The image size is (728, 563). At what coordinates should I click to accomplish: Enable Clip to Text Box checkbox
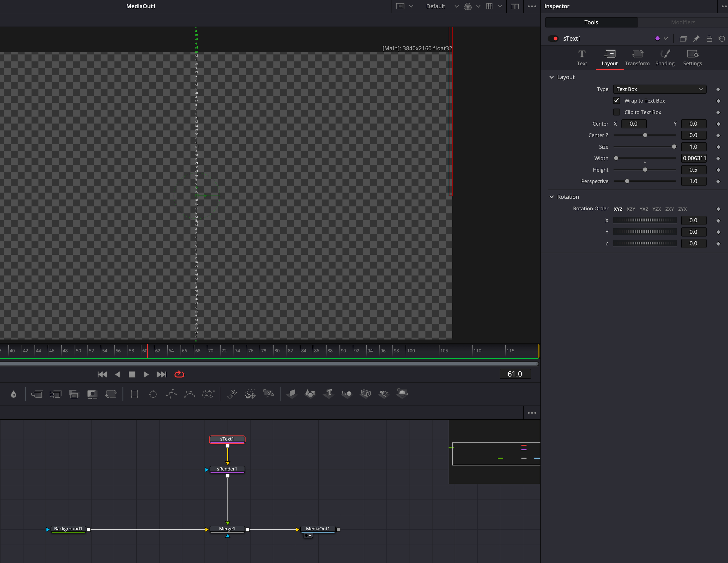617,112
